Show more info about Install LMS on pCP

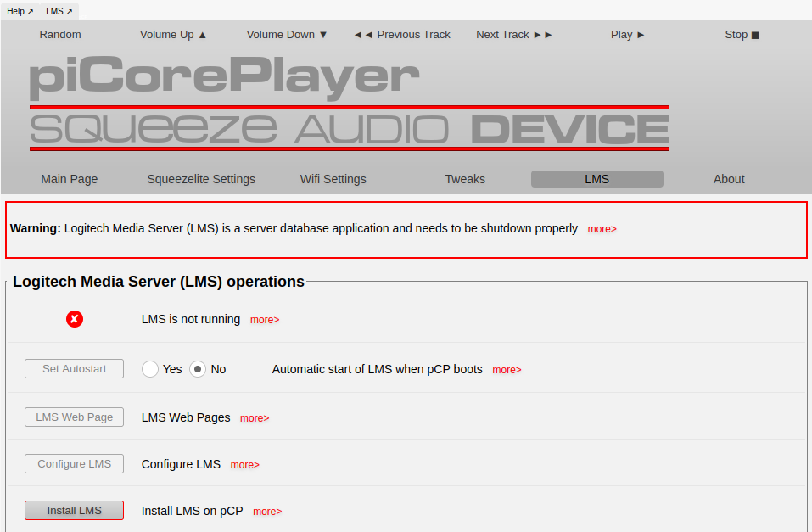click(267, 512)
